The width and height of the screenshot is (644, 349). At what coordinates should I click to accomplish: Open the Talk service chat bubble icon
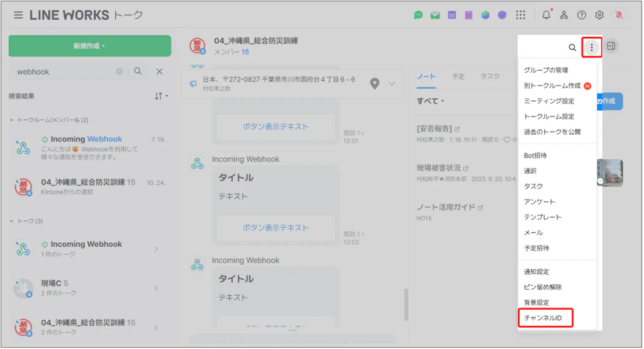pos(418,15)
